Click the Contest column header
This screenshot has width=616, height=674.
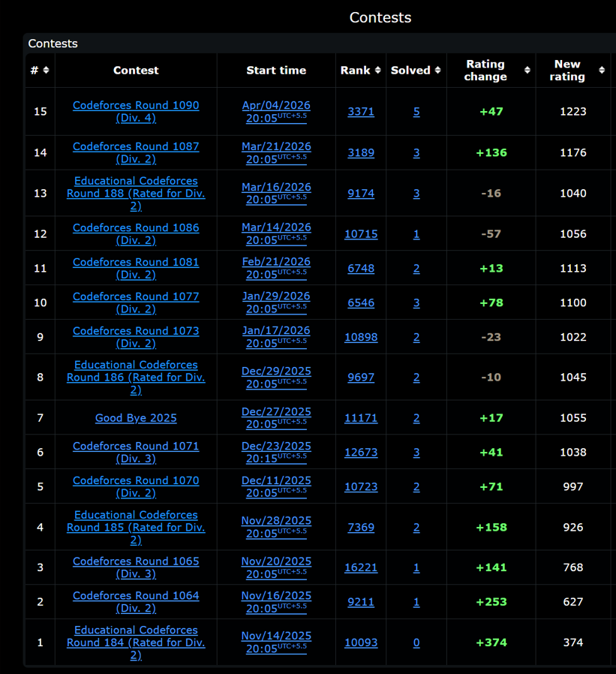click(136, 70)
